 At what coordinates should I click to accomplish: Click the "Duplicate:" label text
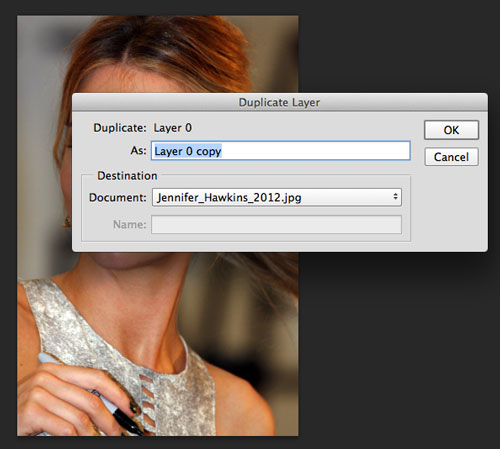[120, 128]
